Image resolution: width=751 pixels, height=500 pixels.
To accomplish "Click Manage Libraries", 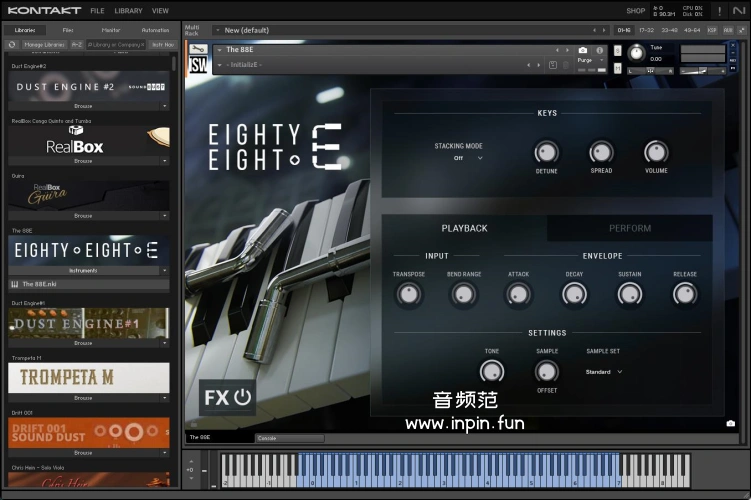I will 44,45.
